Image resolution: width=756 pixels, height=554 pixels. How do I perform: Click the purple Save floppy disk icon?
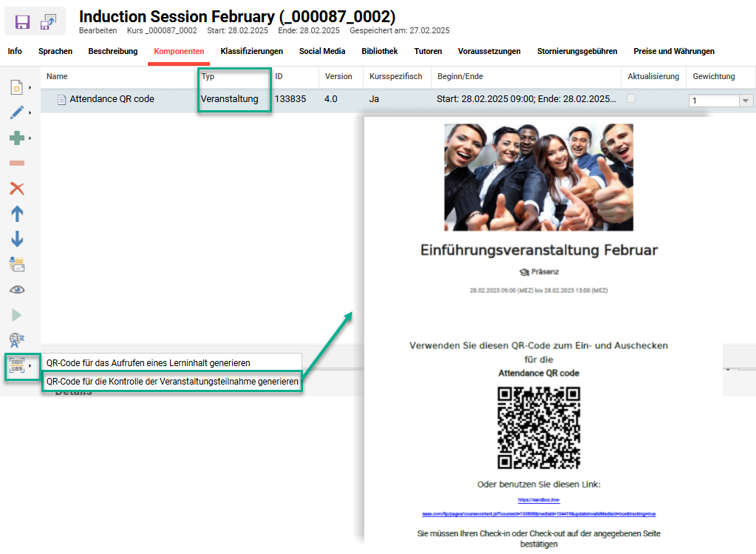pos(22,21)
